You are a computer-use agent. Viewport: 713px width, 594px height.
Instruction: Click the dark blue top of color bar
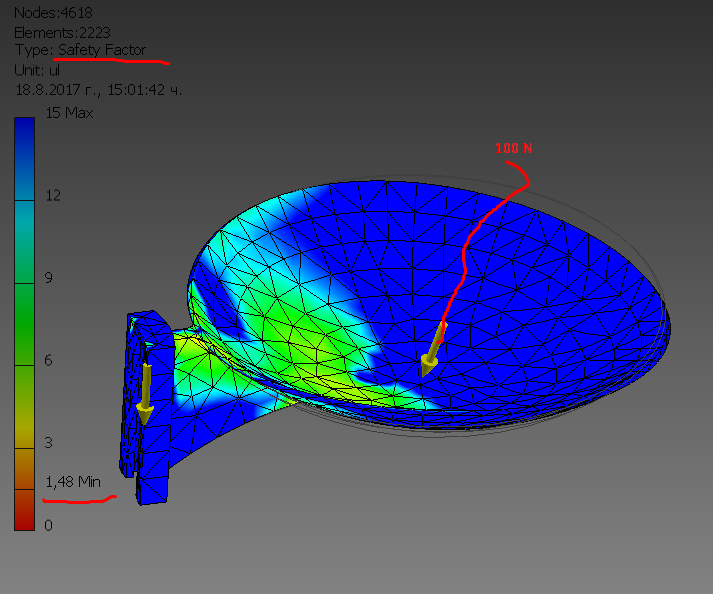(x=25, y=159)
